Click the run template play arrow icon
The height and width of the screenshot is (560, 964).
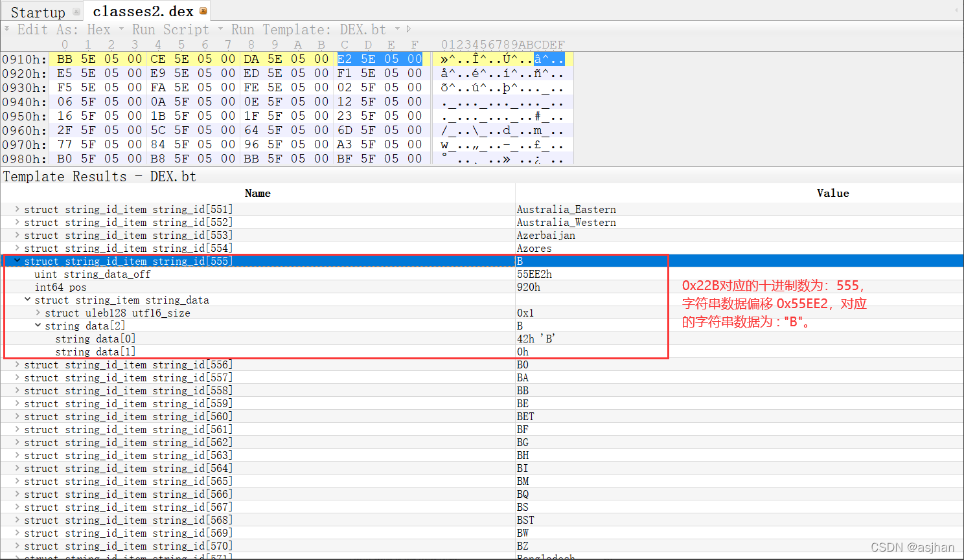tap(409, 29)
